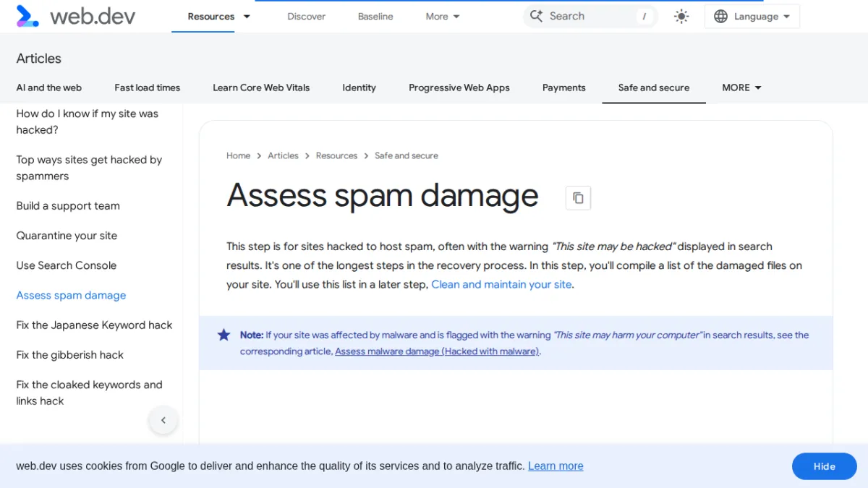Open the More dropdown in top navigation
The image size is (868, 488).
click(443, 17)
